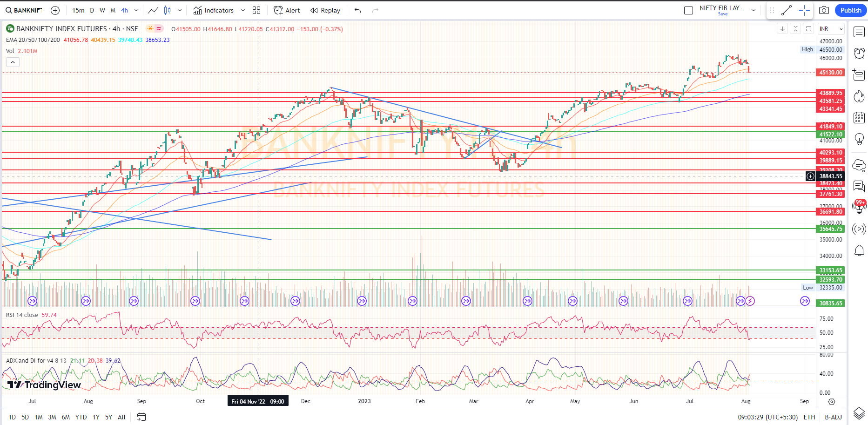The width and height of the screenshot is (868, 425).
Task: Maximize the main chart pane
Action: [808, 29]
